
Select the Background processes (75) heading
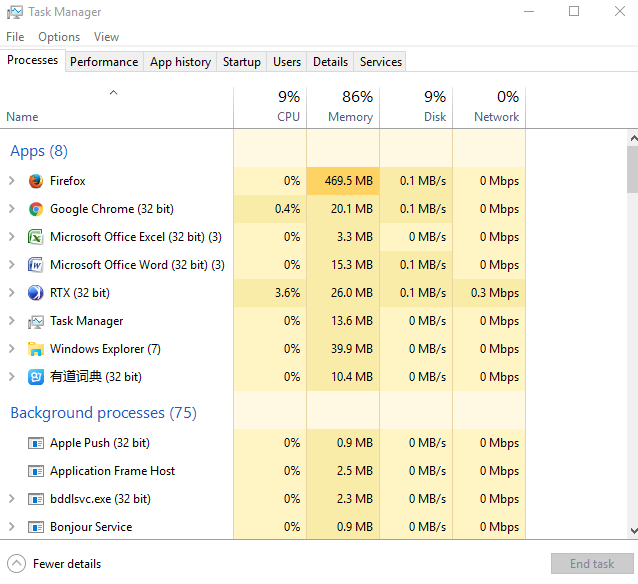(x=103, y=413)
